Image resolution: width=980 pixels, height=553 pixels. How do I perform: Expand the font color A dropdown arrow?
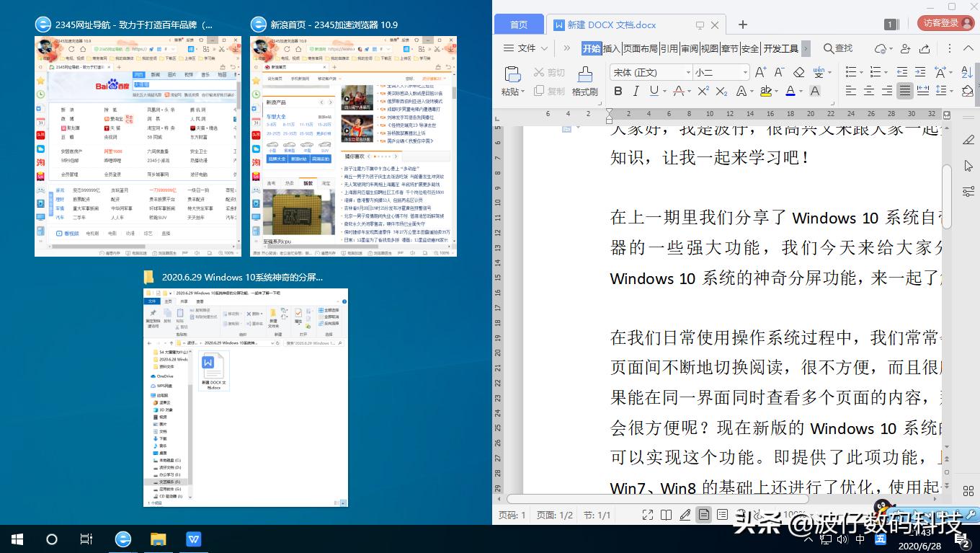tap(801, 91)
